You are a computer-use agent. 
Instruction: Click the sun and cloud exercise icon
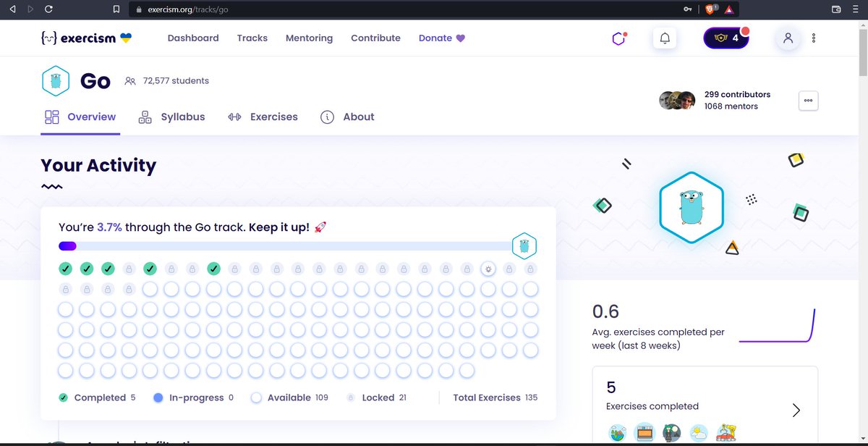[699, 434]
